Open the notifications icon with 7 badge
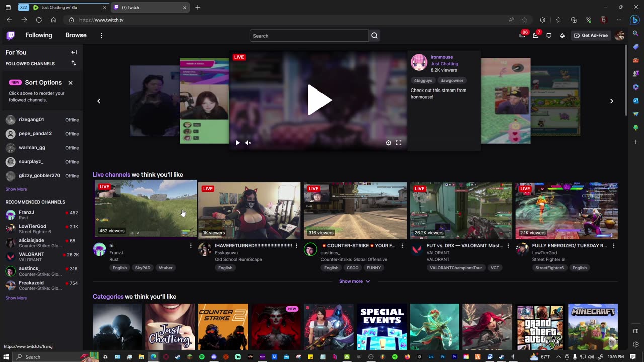 (x=536, y=35)
